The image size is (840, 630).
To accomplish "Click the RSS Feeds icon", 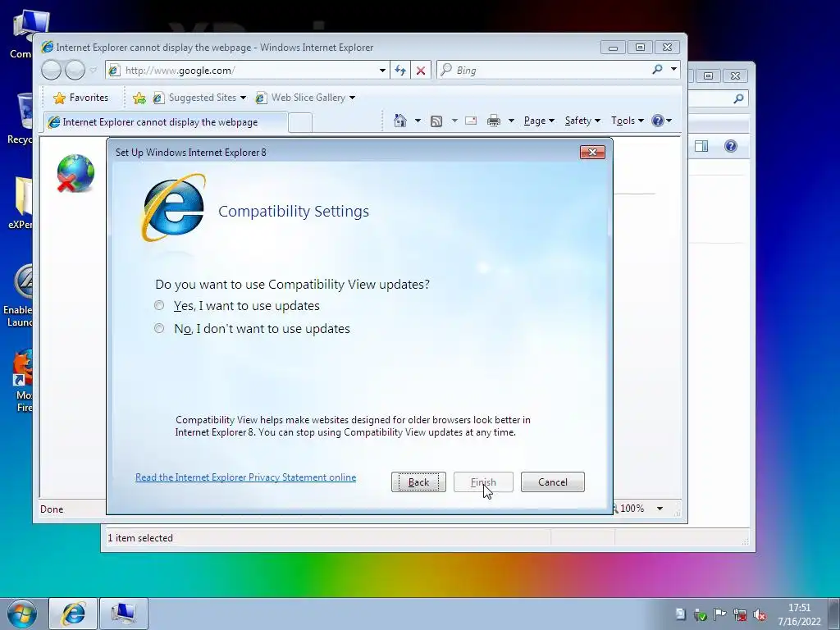I will (x=436, y=121).
